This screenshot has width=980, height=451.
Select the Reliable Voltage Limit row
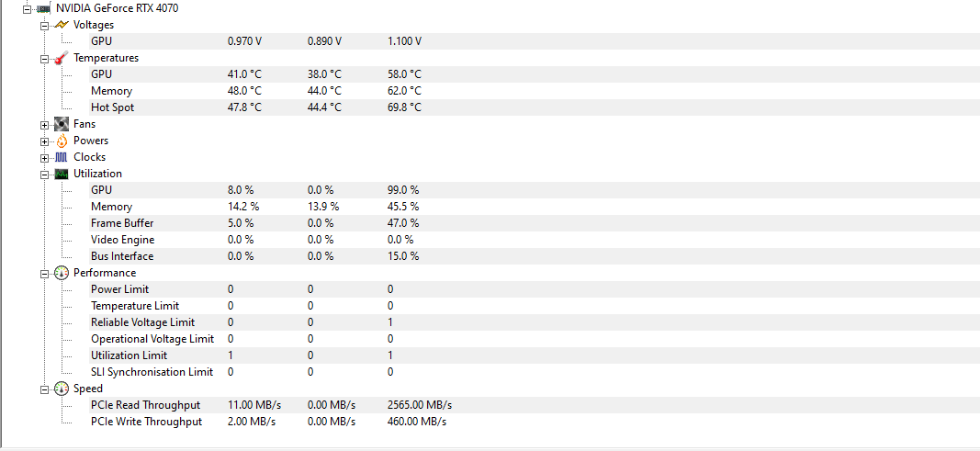142,322
